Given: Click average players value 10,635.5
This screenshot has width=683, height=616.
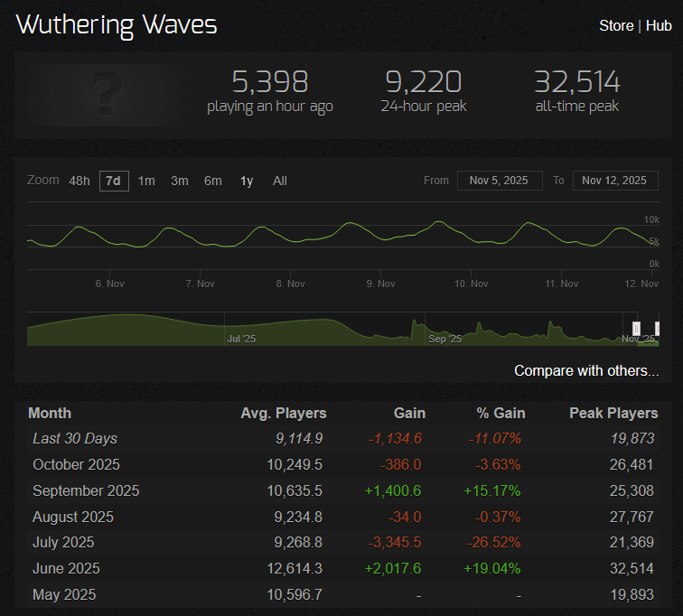Looking at the screenshot, I should point(295,490).
